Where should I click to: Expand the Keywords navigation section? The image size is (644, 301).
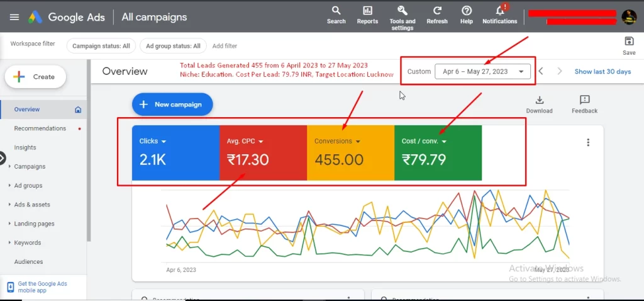(x=9, y=242)
